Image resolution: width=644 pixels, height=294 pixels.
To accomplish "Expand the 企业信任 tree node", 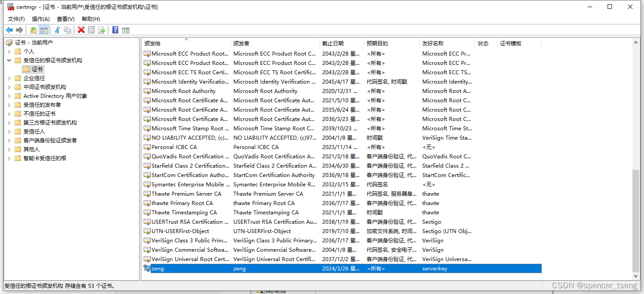I will pos(9,78).
